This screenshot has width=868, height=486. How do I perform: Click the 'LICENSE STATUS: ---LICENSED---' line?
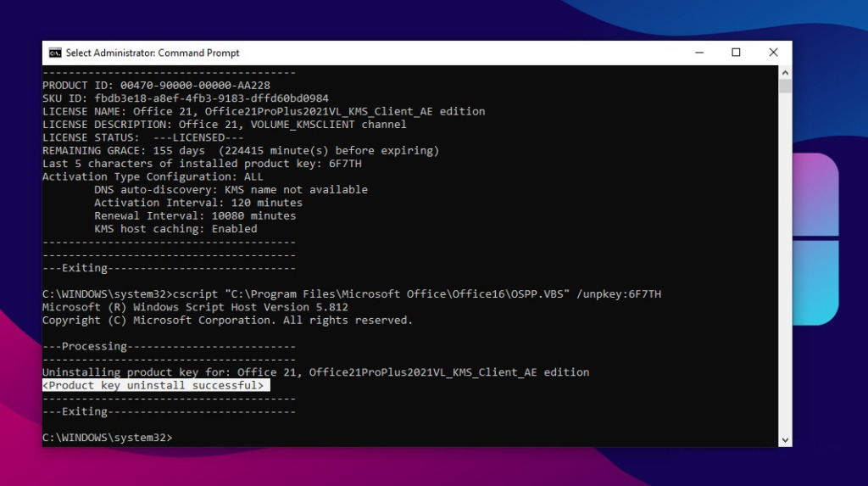click(142, 137)
